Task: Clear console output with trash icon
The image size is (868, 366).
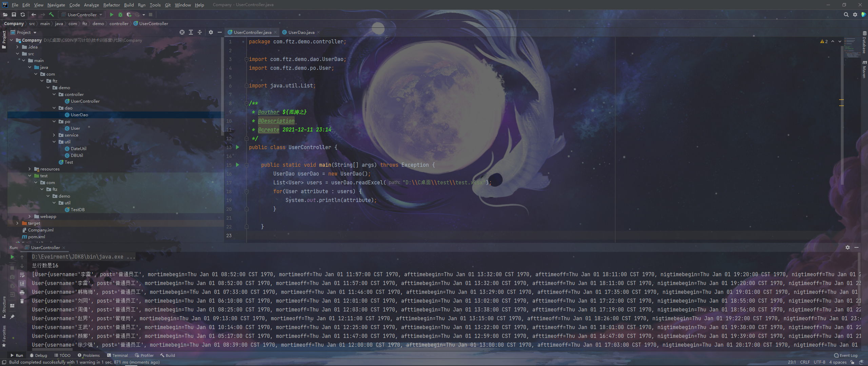Action: 22,301
